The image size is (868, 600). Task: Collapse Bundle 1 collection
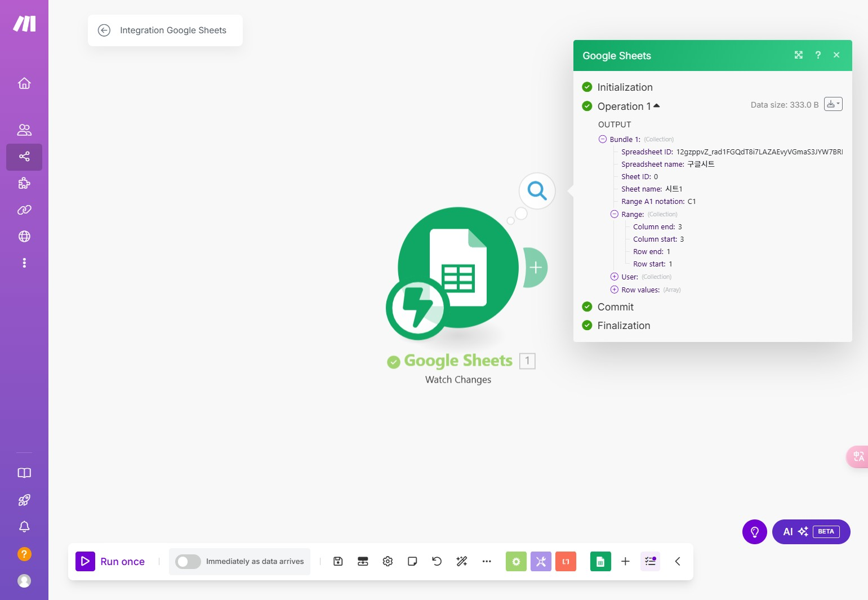603,139
